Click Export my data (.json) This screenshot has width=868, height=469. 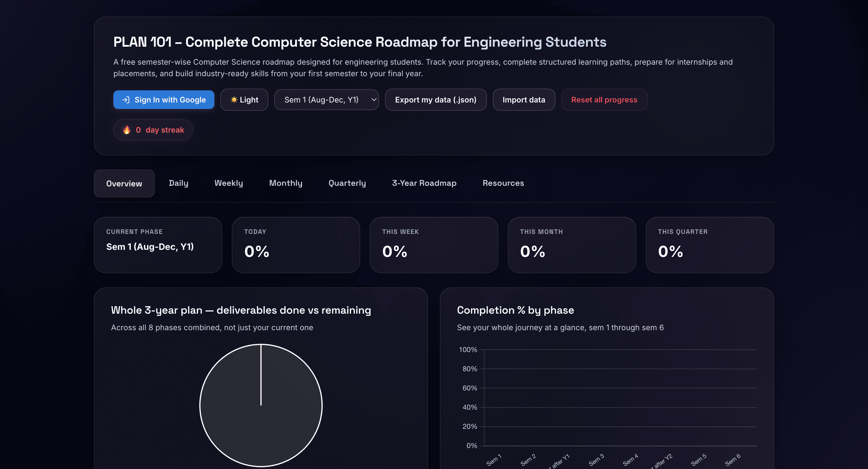[436, 100]
